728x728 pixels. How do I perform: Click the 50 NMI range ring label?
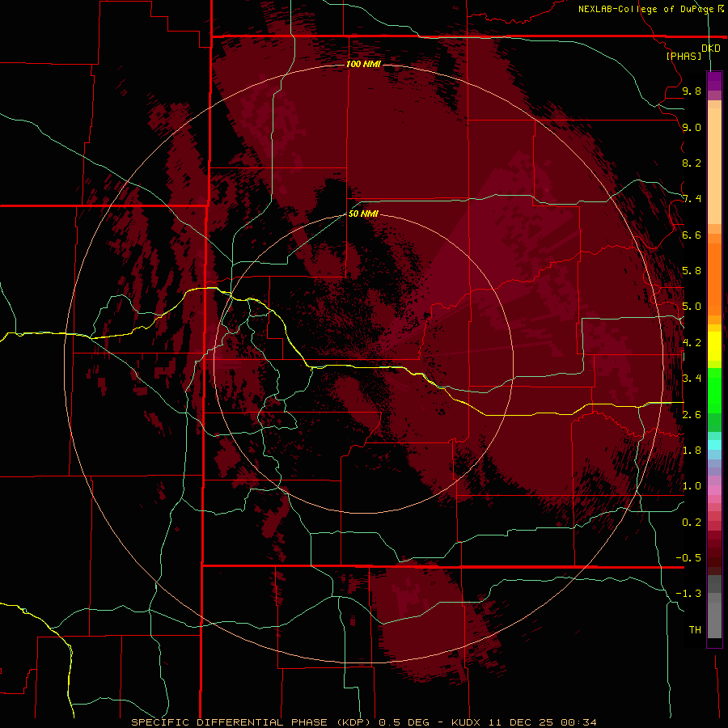point(363,214)
